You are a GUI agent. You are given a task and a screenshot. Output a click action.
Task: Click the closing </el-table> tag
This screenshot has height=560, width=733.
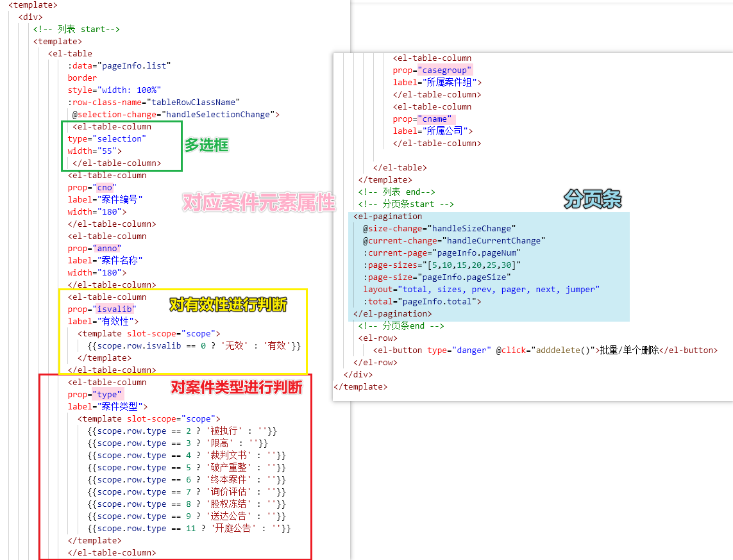pyautogui.click(x=400, y=168)
